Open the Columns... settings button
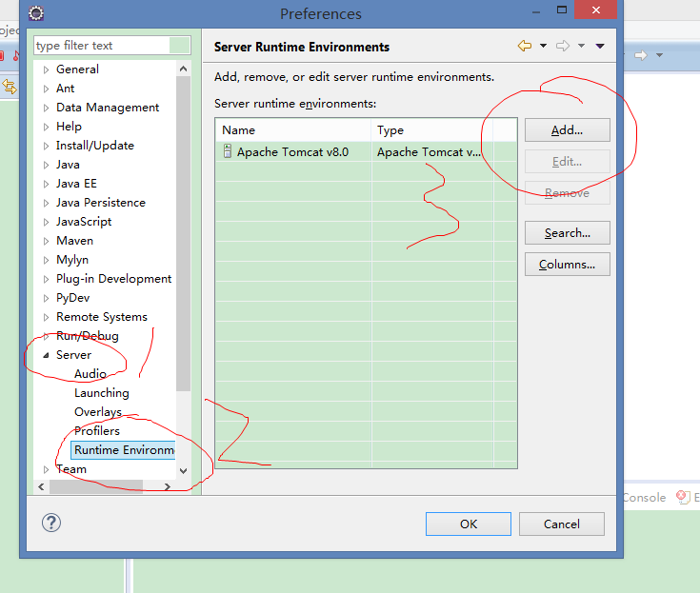 [x=567, y=265]
